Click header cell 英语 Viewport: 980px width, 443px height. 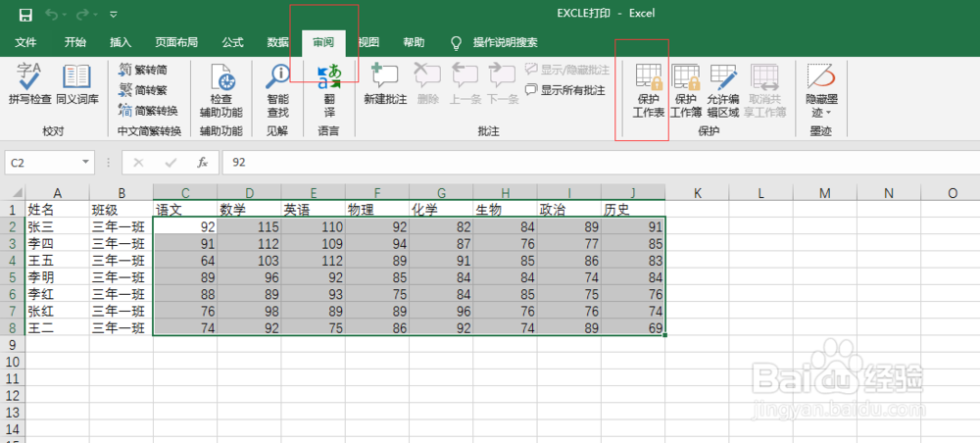click(314, 210)
